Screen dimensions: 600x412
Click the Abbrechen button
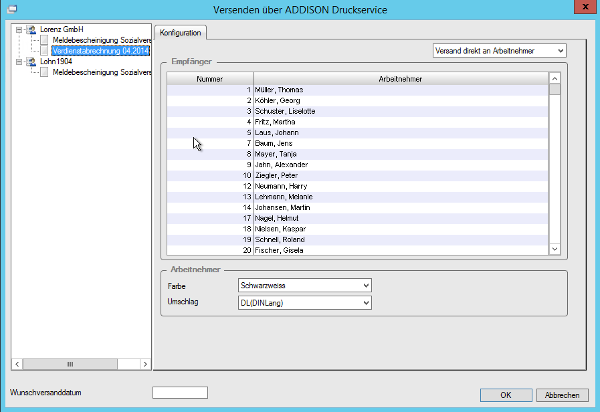click(562, 395)
